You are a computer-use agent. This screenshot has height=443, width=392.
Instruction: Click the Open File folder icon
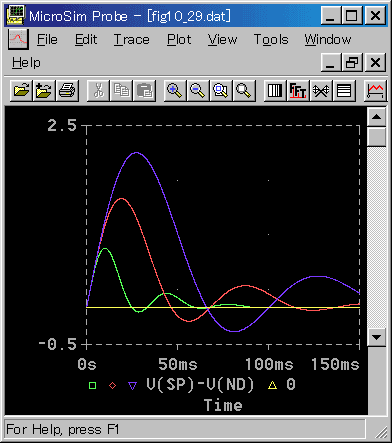point(21,91)
